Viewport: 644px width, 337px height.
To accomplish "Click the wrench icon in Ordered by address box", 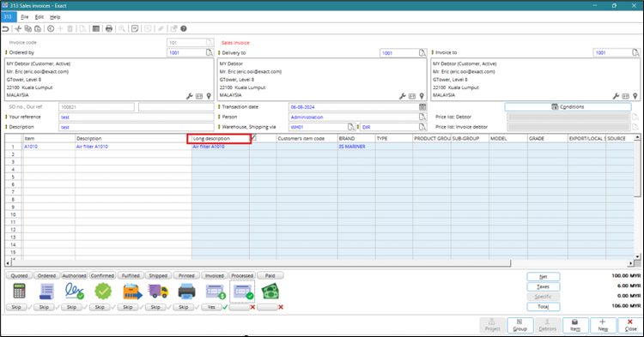I will point(190,96).
